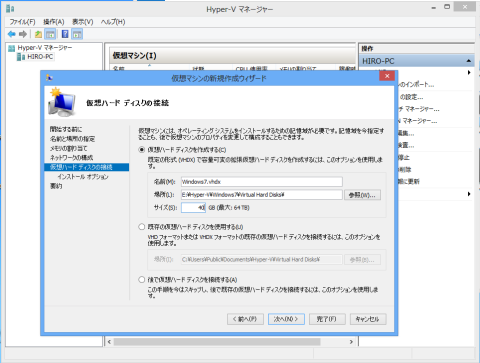The image size is (480, 363).
Task: Click the ...のインポート action in actions pane
Action: pyautogui.click(x=416, y=85)
